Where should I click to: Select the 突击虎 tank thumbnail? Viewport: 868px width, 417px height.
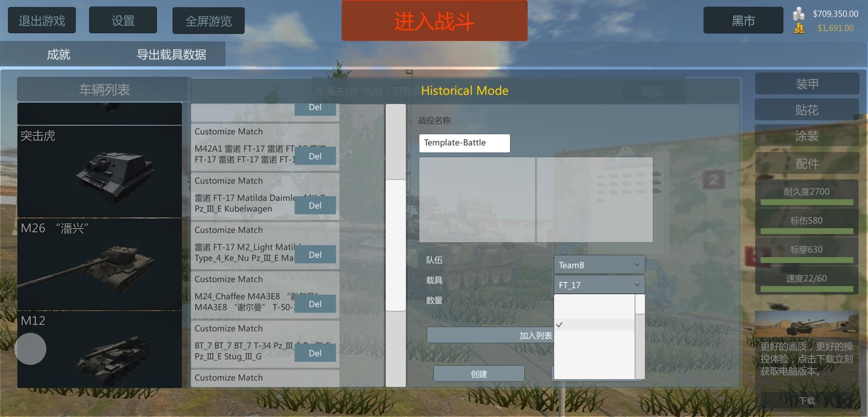100,171
